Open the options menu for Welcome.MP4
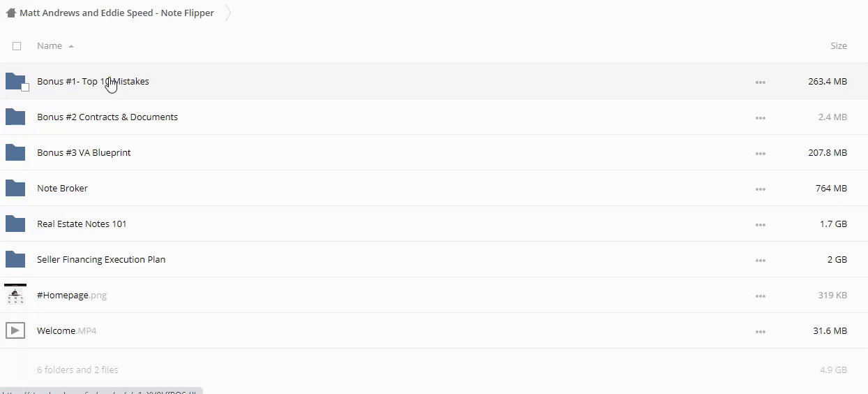 pos(760,332)
